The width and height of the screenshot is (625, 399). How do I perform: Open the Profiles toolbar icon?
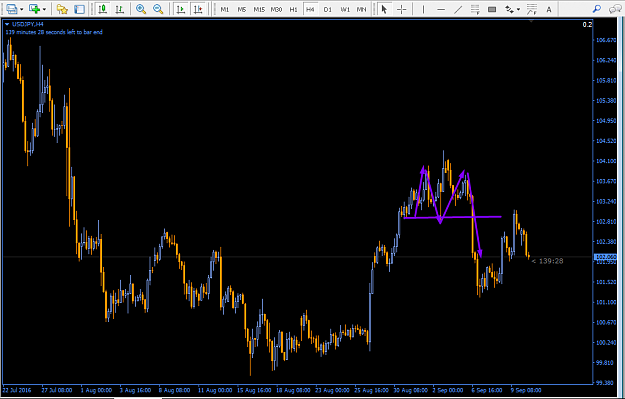click(x=12, y=9)
